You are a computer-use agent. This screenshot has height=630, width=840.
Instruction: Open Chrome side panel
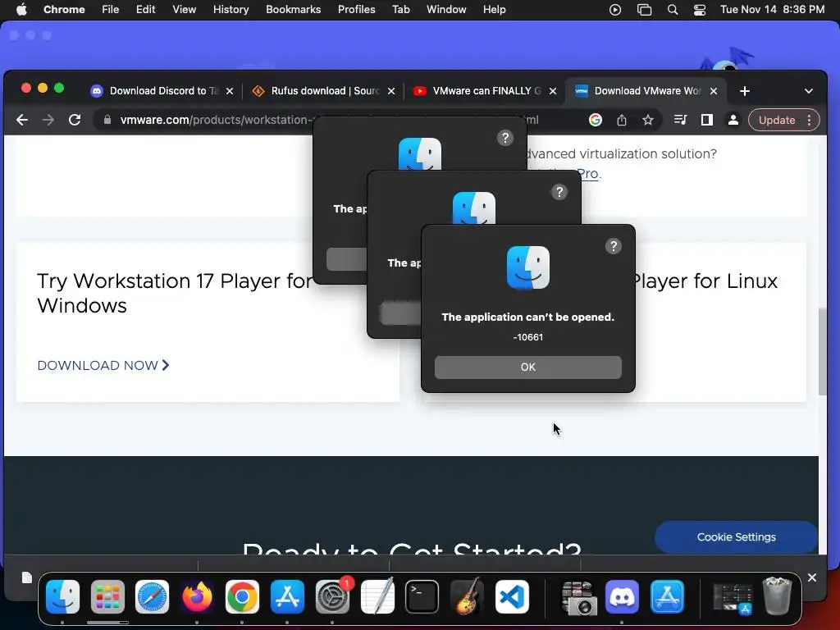coord(706,120)
